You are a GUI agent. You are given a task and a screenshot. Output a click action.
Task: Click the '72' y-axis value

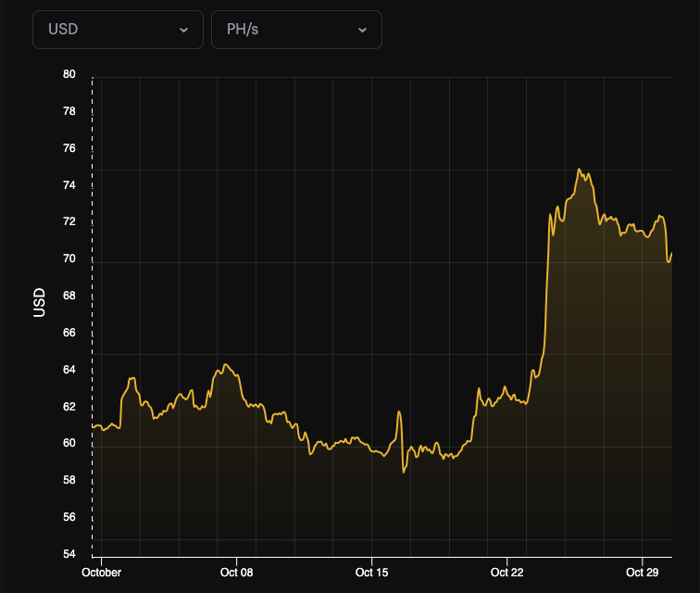click(69, 221)
